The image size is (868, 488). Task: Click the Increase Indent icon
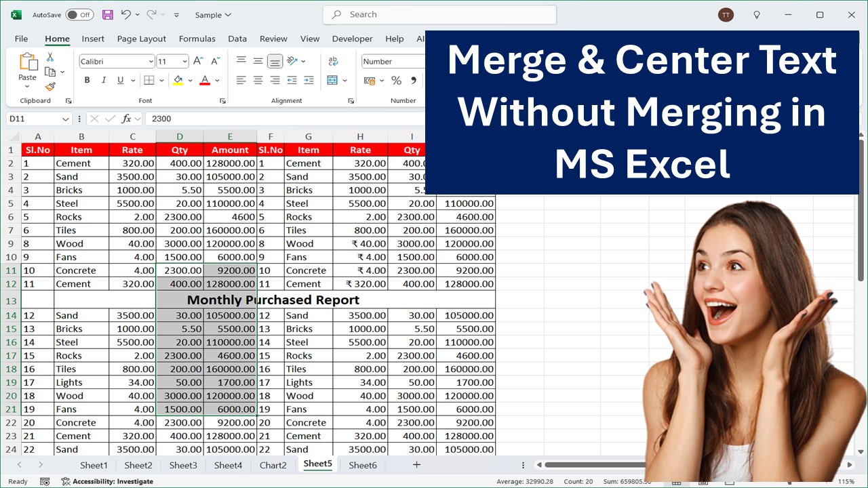309,80
